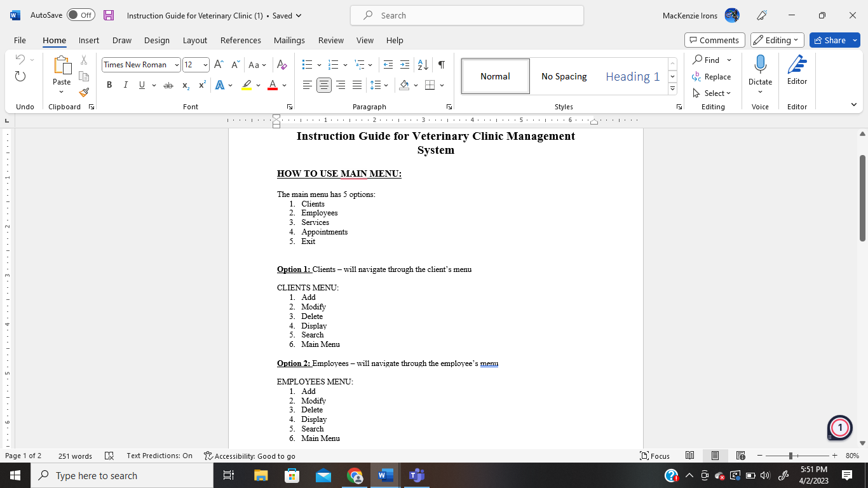The width and height of the screenshot is (868, 488).
Task: Open the font name dropdown
Action: coord(177,65)
